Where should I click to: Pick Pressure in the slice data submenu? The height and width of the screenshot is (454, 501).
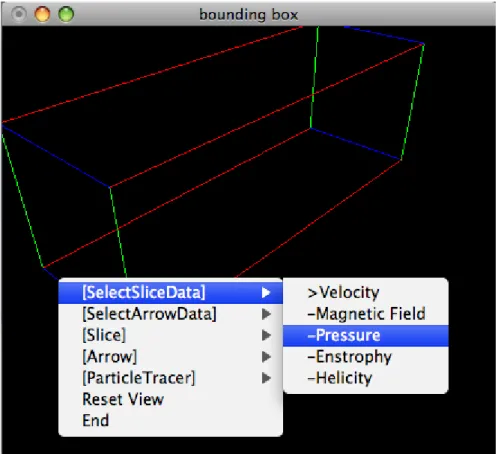(366, 335)
